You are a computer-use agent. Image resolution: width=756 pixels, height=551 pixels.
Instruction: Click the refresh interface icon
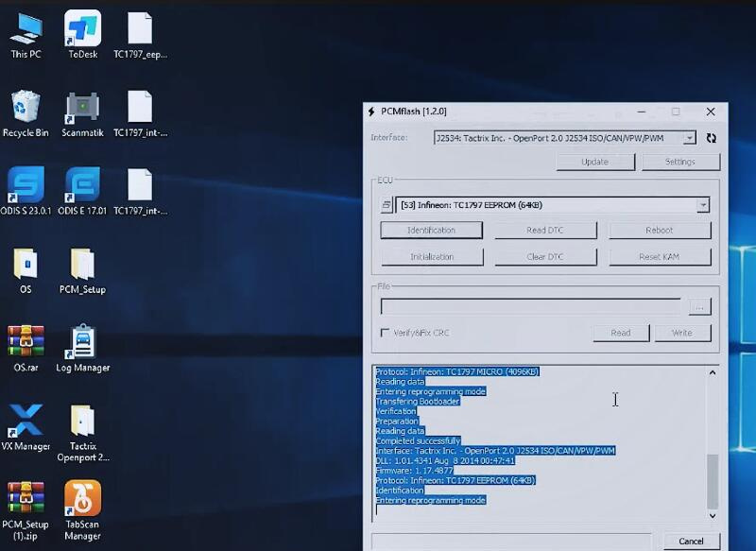pyautogui.click(x=711, y=138)
